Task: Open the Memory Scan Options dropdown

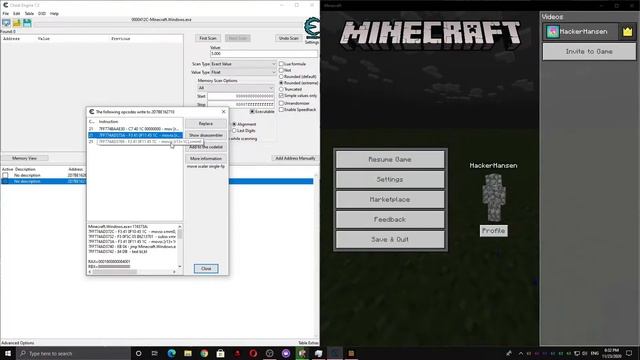Action: coord(236,88)
